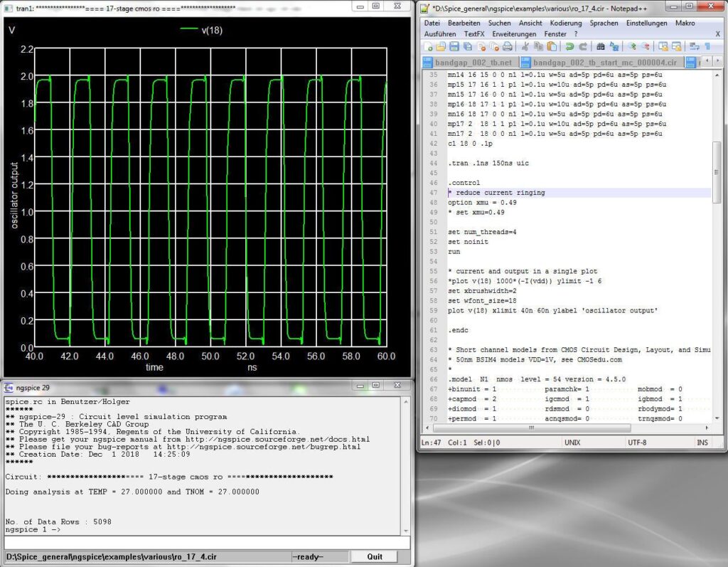Switch INS to overwrite mode
This screenshot has height=567, width=728.
point(702,442)
